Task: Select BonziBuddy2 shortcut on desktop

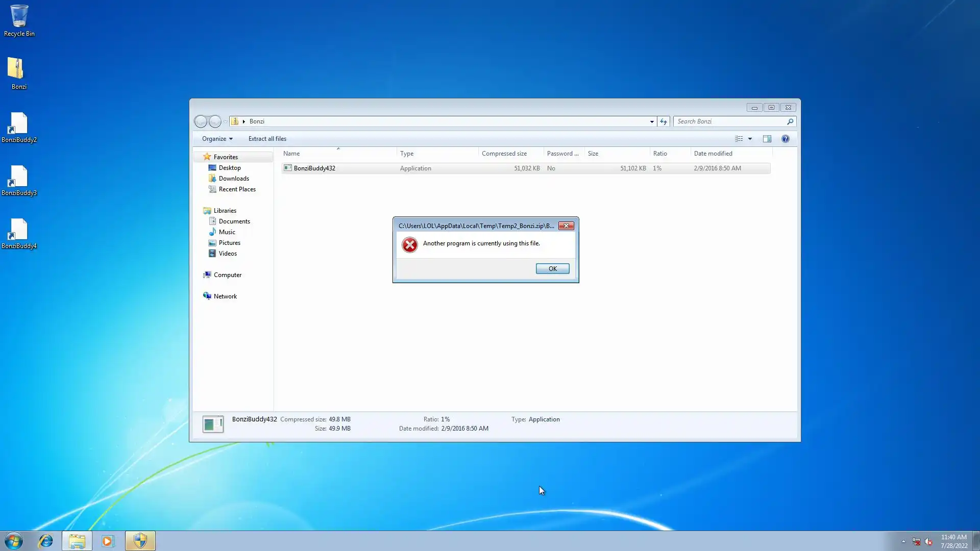Action: tap(19, 127)
